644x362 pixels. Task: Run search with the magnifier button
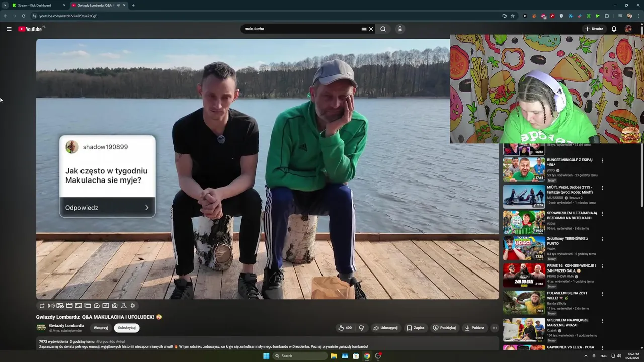pos(383,29)
